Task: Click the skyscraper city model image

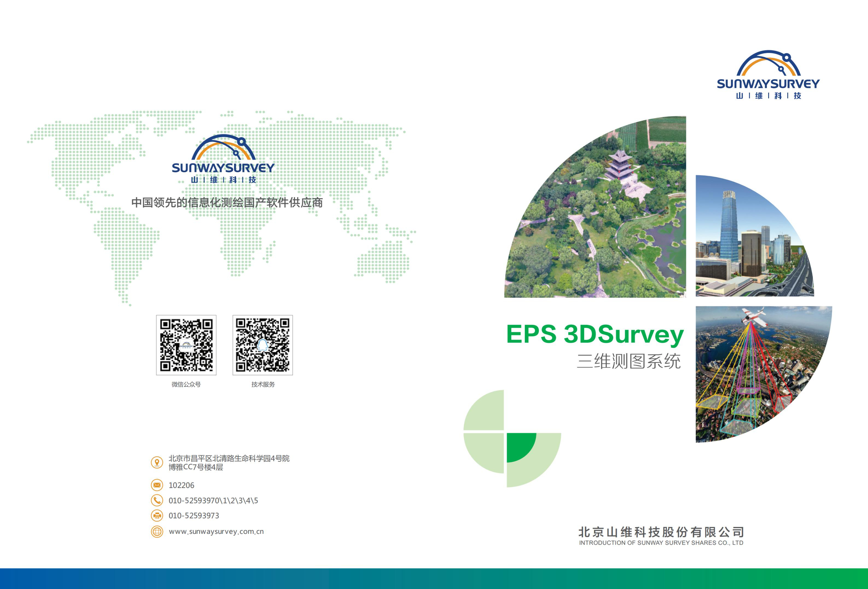Action: click(755, 236)
